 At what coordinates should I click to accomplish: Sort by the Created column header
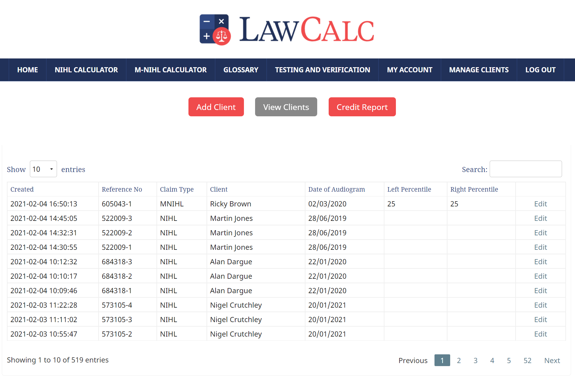53,189
